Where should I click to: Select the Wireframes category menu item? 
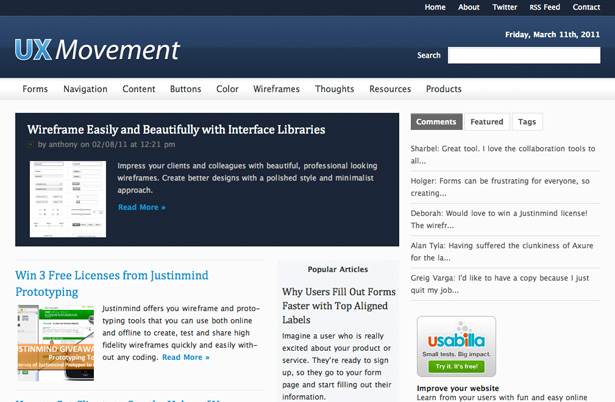click(x=276, y=89)
